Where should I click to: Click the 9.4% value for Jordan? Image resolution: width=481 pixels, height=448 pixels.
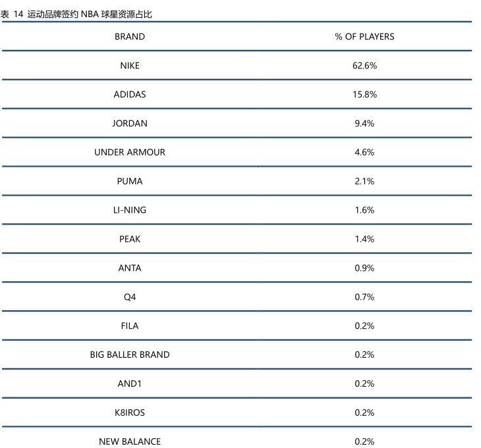pos(364,124)
